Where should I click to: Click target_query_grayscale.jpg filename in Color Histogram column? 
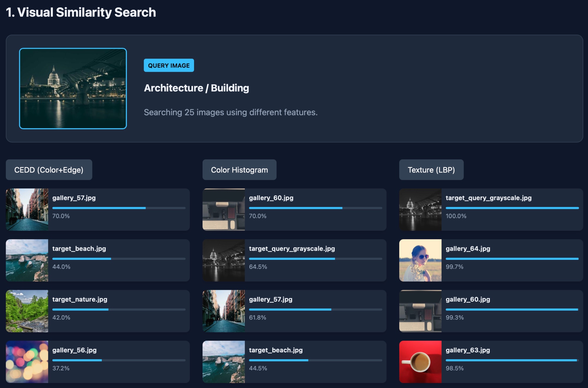click(292, 249)
